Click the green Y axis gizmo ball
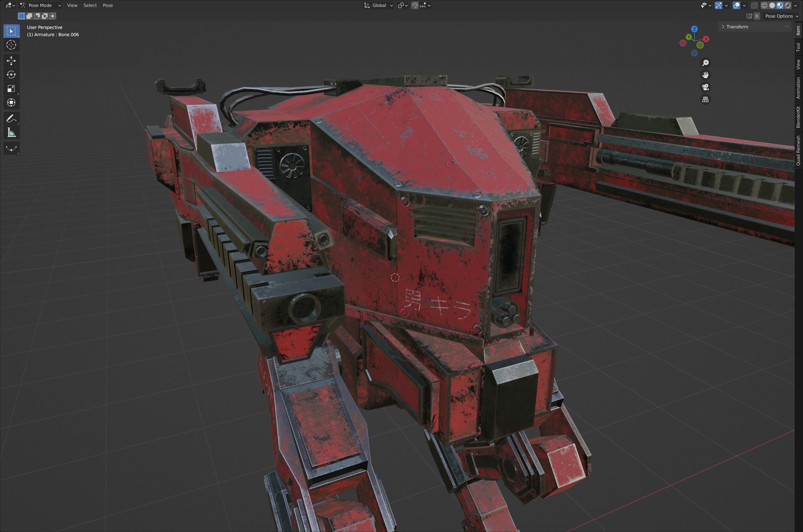Screen dimensions: 803x532 click(x=689, y=37)
